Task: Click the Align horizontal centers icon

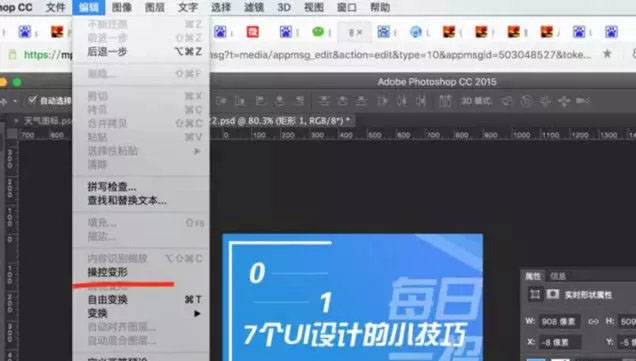Action: [279, 101]
